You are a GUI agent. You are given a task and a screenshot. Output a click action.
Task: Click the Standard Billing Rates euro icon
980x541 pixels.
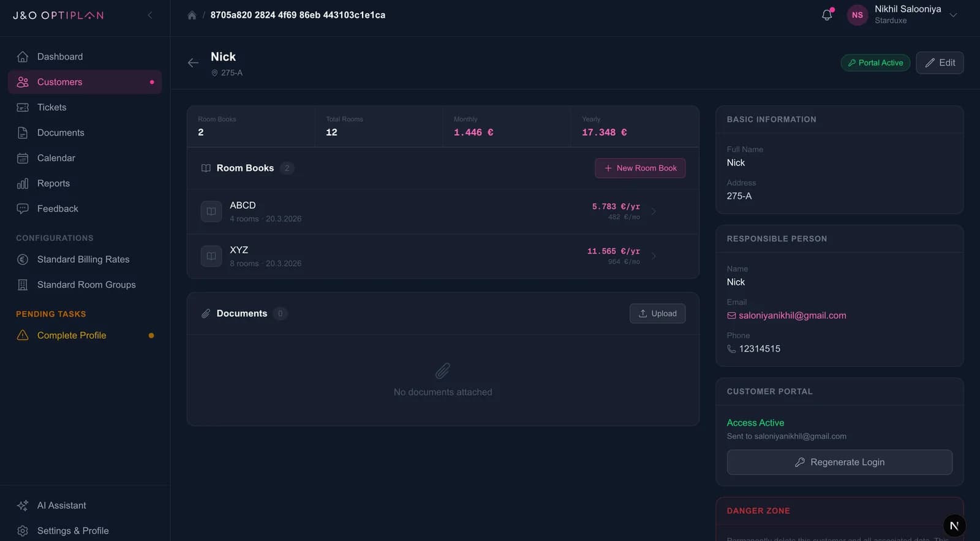point(23,259)
